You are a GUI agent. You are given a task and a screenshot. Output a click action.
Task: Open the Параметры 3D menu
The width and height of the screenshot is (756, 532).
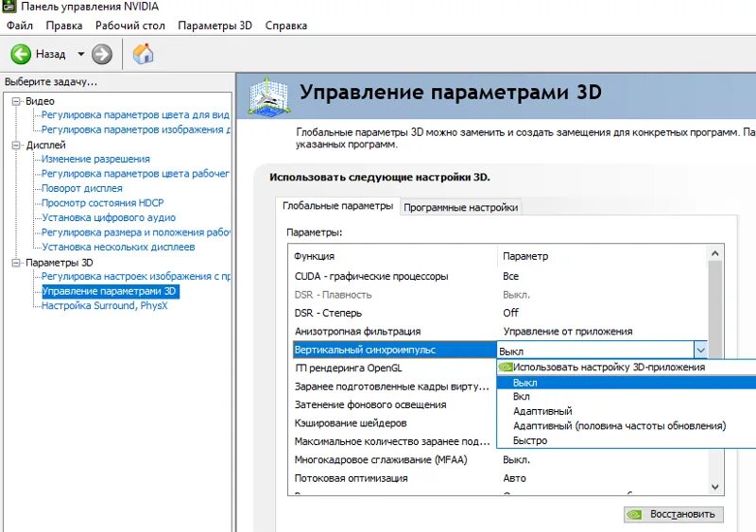click(215, 26)
